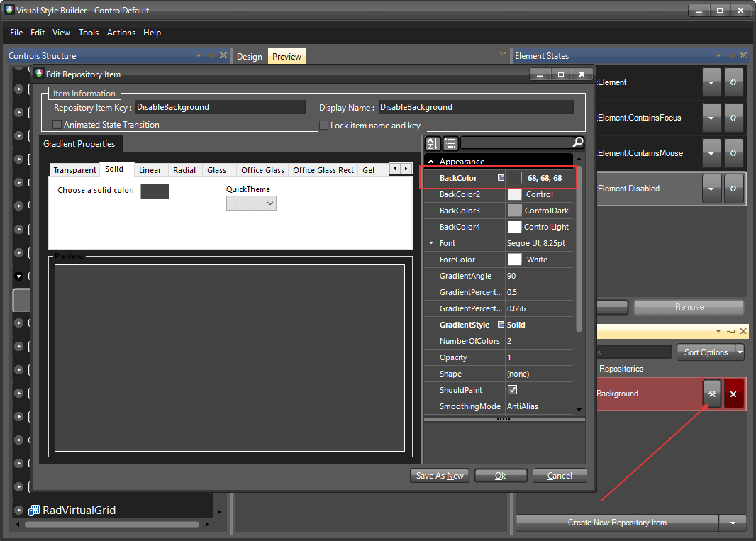This screenshot has width=756, height=541.
Task: Switch to categorized view in property grid
Action: [x=450, y=143]
